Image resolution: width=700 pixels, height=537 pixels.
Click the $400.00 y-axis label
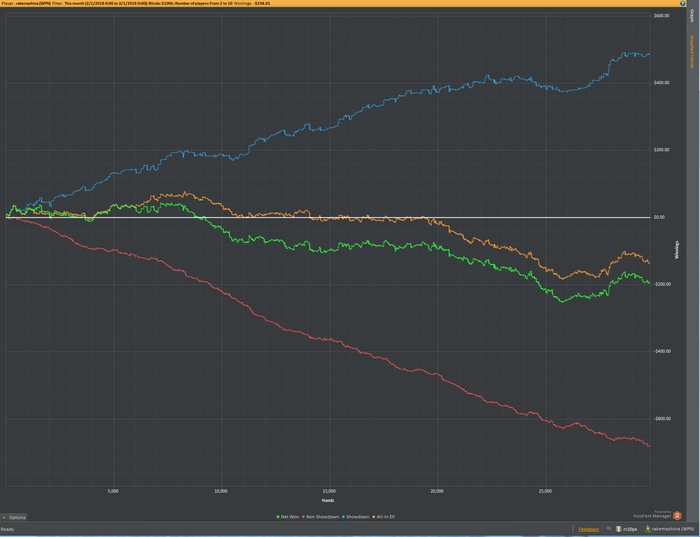(x=662, y=83)
